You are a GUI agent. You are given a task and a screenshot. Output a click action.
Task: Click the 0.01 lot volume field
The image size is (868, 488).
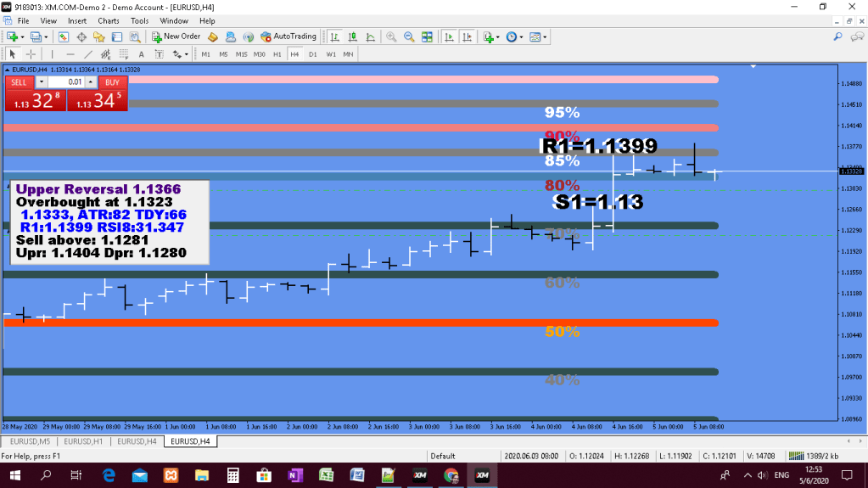(66, 82)
